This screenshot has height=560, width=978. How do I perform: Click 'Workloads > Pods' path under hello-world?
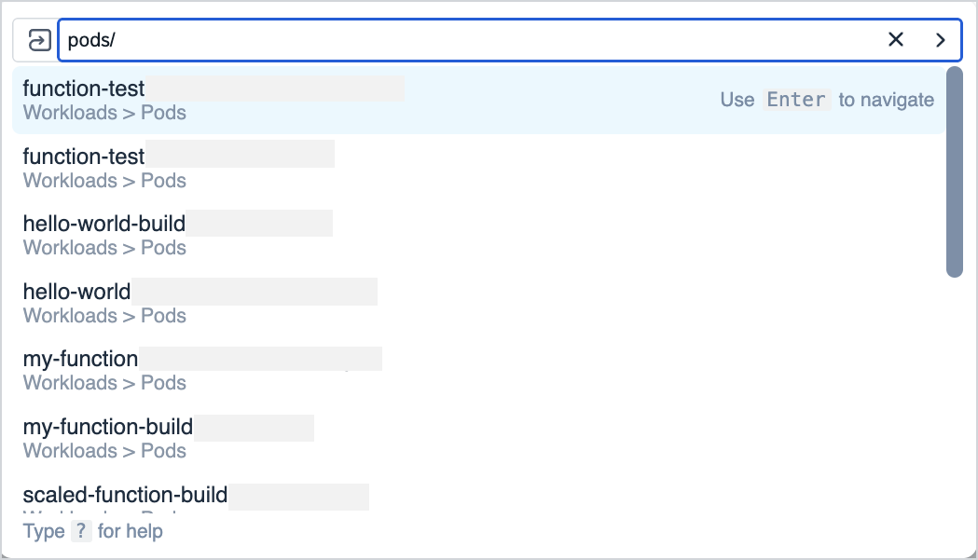[x=104, y=316]
